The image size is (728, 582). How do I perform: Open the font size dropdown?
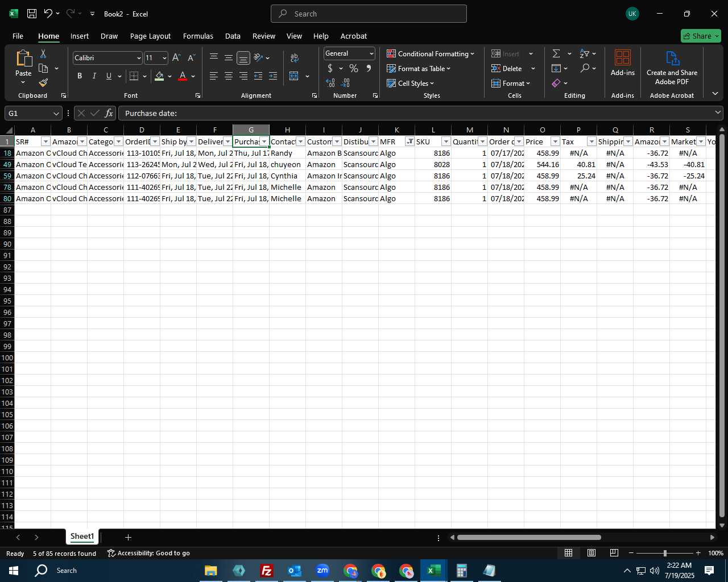pyautogui.click(x=164, y=58)
